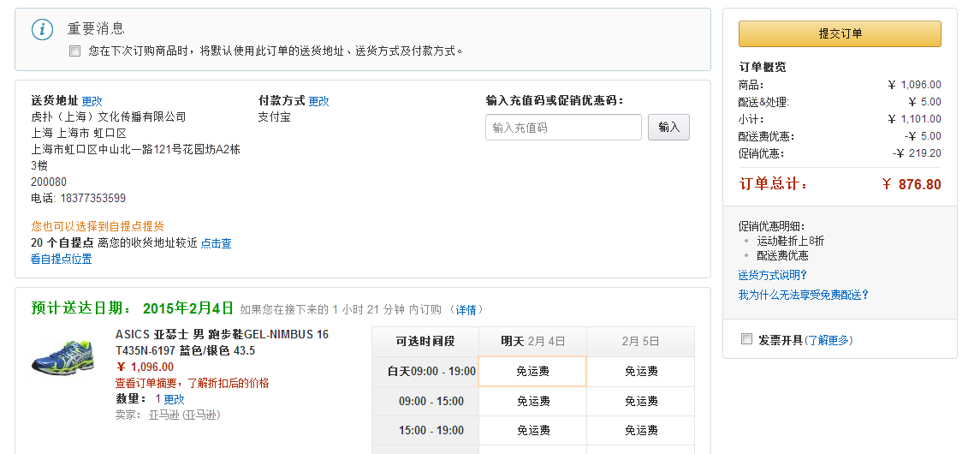Screen dimensions: 980x454
Task: Click the 明天 2月4日 column header
Action: click(532, 342)
